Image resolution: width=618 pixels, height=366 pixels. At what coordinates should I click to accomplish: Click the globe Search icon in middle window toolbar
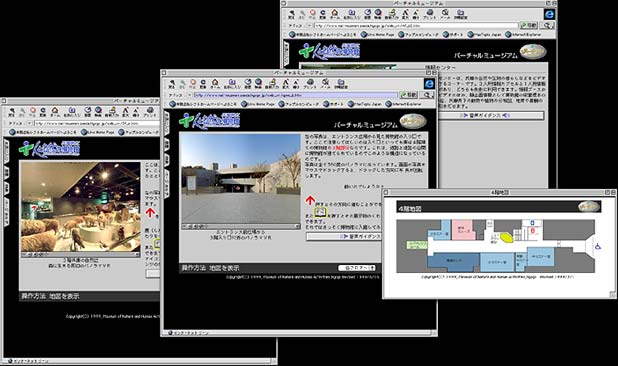258,84
